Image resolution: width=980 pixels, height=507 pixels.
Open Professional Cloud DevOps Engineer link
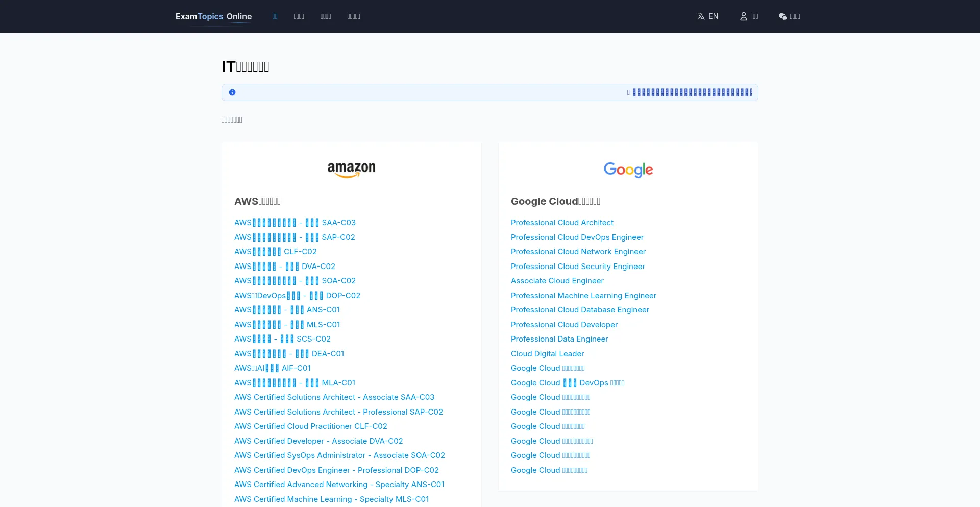pyautogui.click(x=577, y=237)
